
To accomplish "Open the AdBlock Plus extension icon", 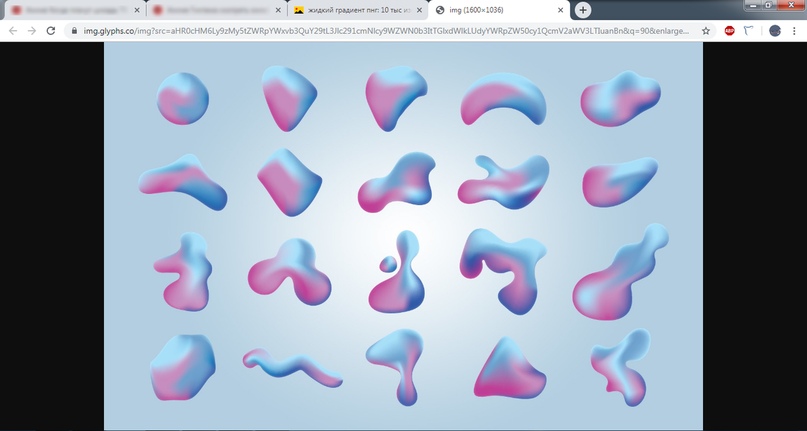I will point(729,31).
